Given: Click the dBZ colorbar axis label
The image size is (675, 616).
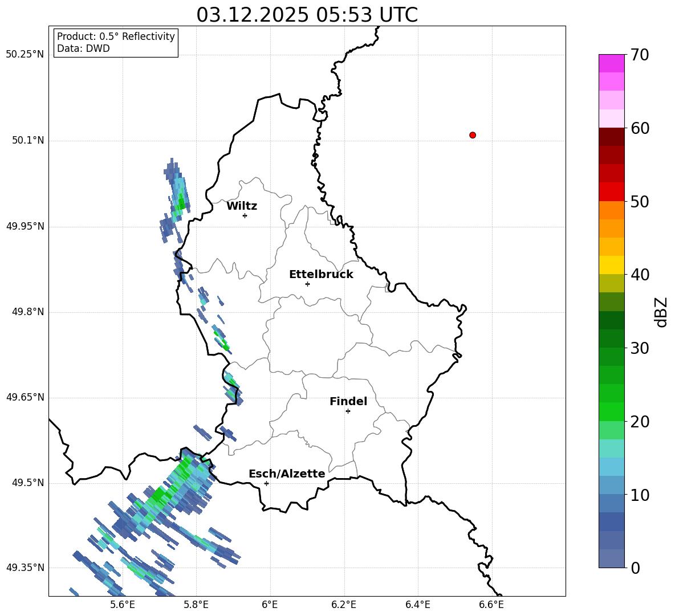Looking at the screenshot, I should tap(661, 312).
